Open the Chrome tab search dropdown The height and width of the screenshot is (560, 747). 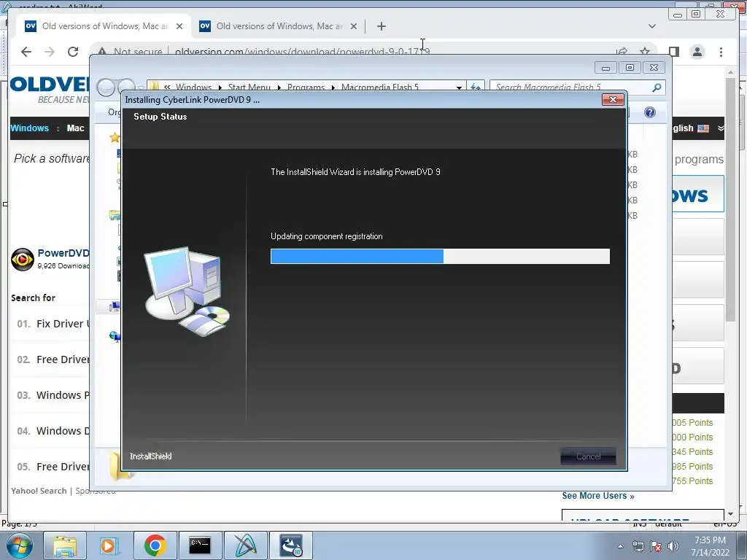[651, 26]
